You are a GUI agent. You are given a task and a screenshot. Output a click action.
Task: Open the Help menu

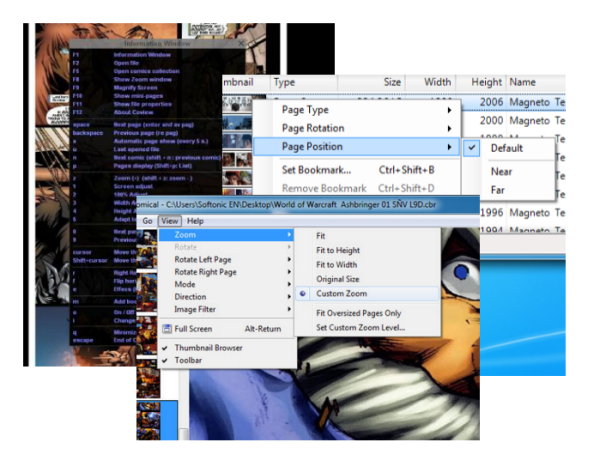(195, 221)
